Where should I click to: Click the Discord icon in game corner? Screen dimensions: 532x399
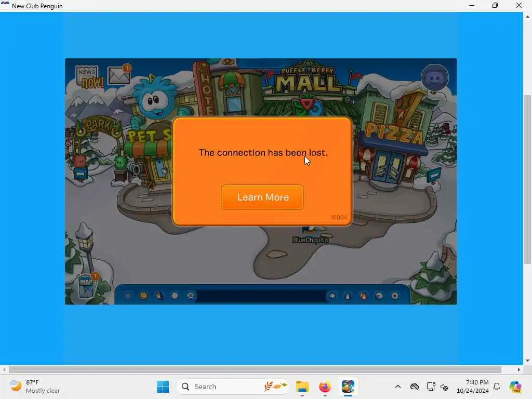[435, 78]
